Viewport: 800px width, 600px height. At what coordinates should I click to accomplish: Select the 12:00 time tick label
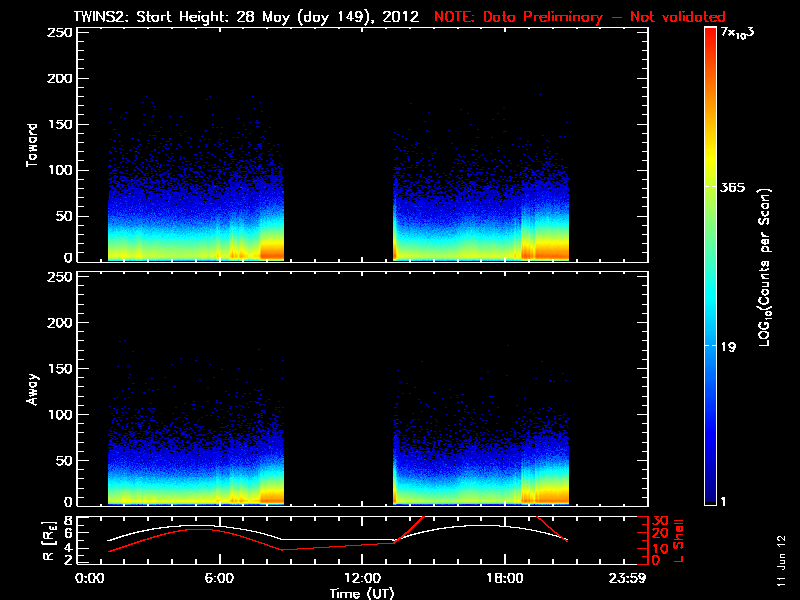pos(361,578)
